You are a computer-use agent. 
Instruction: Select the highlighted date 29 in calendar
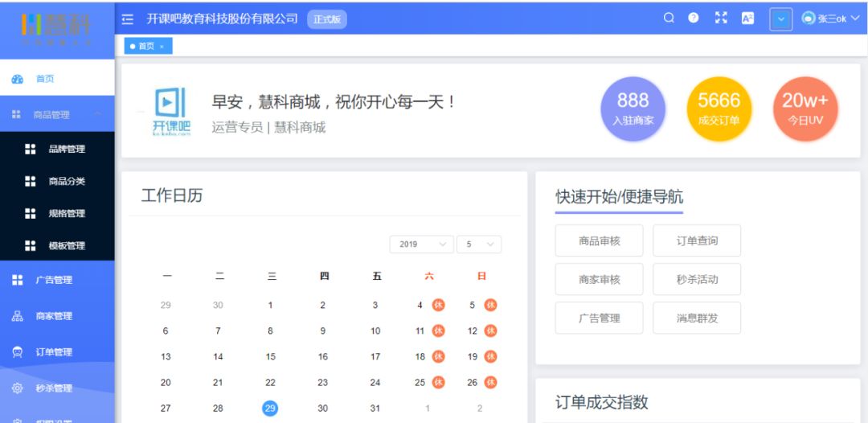tap(269, 408)
